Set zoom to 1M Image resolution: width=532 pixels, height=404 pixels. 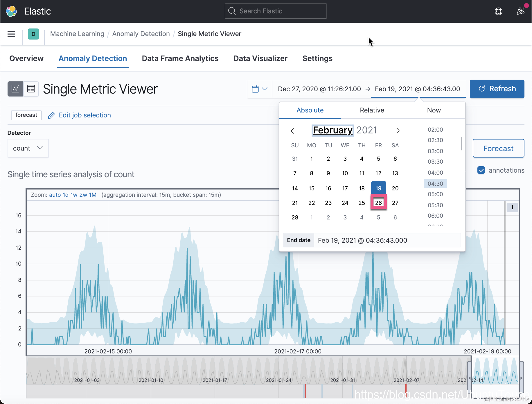tap(93, 195)
